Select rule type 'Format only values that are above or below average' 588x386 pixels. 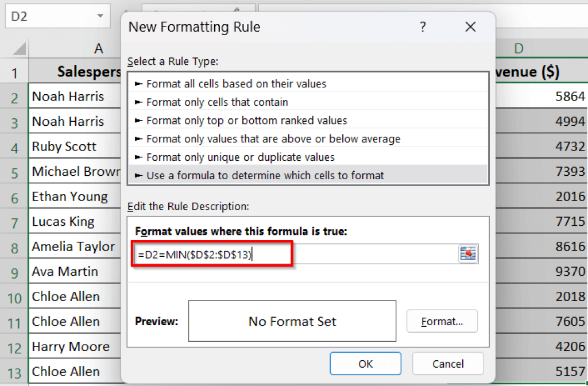pos(264,138)
